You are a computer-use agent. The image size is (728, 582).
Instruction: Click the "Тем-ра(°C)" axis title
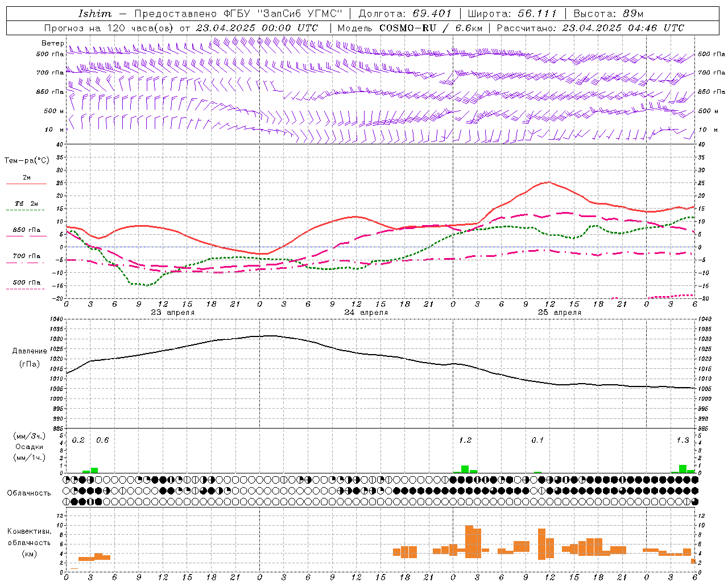coord(27,161)
